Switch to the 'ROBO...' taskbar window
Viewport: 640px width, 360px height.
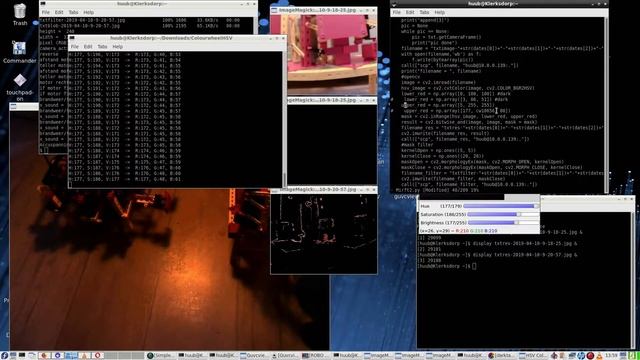pyautogui.click(x=316, y=356)
